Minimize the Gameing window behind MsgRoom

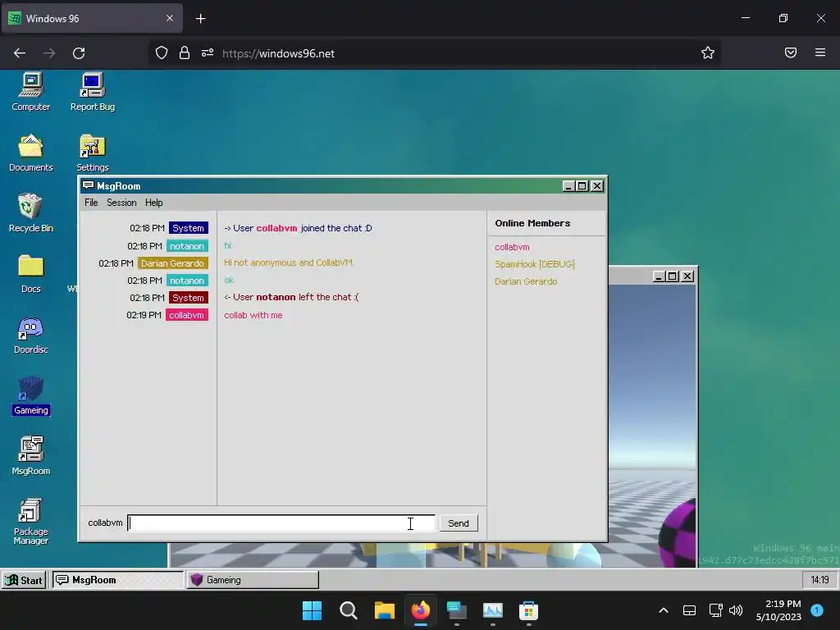[x=660, y=276]
